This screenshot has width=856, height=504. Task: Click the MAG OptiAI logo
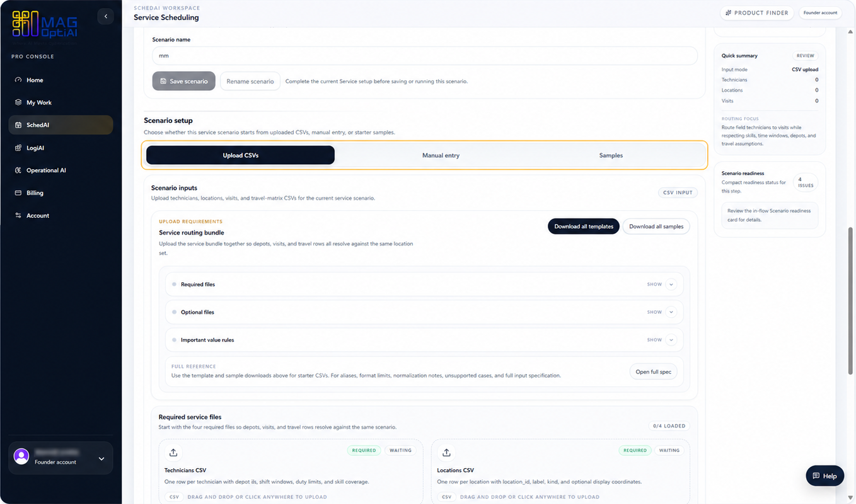pos(45,24)
